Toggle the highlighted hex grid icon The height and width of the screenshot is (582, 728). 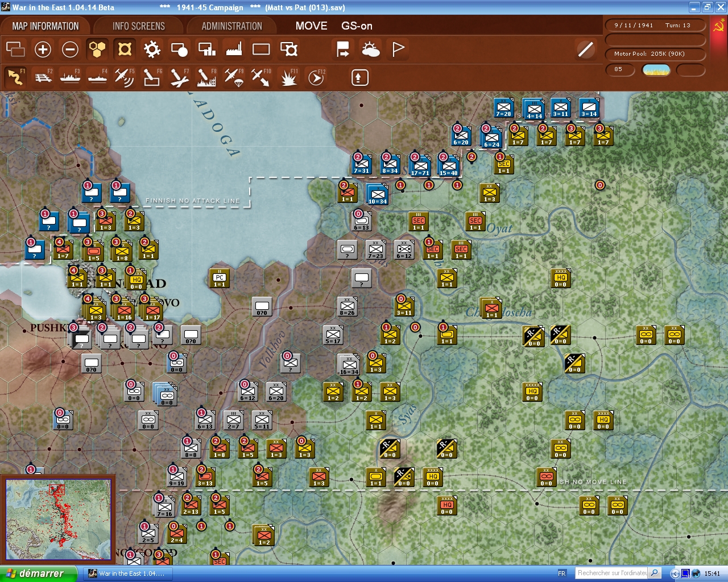tap(97, 49)
